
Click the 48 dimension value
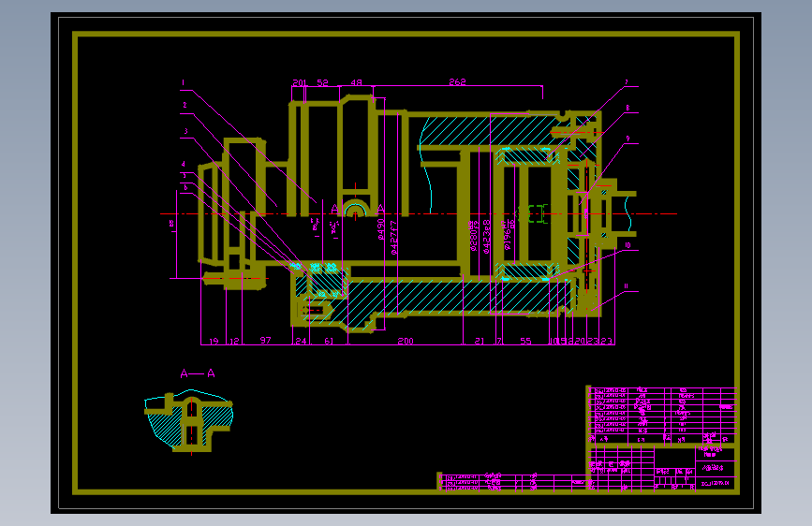click(356, 83)
